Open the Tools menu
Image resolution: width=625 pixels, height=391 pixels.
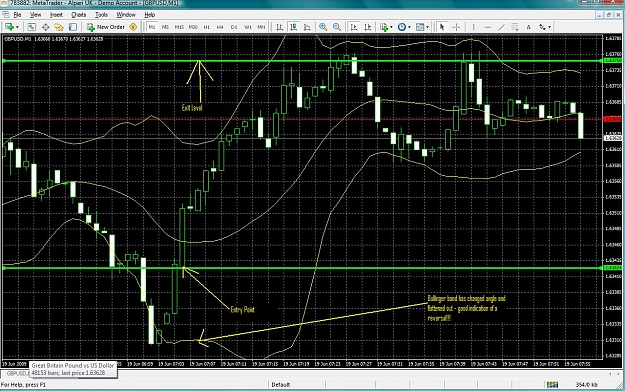point(101,15)
